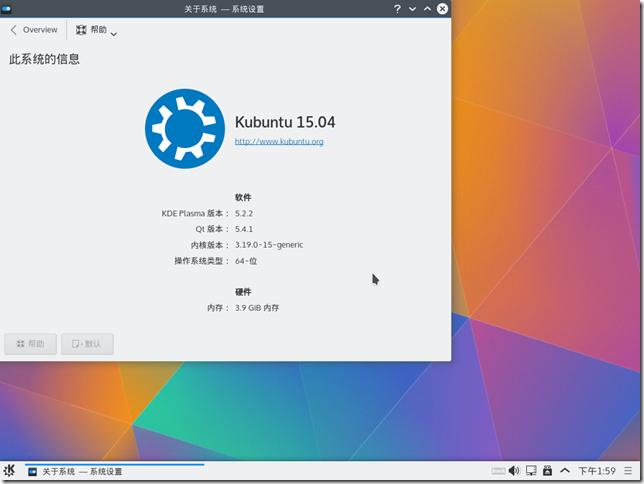
Task: Click the keyboard tray indicator
Action: pyautogui.click(x=498, y=471)
